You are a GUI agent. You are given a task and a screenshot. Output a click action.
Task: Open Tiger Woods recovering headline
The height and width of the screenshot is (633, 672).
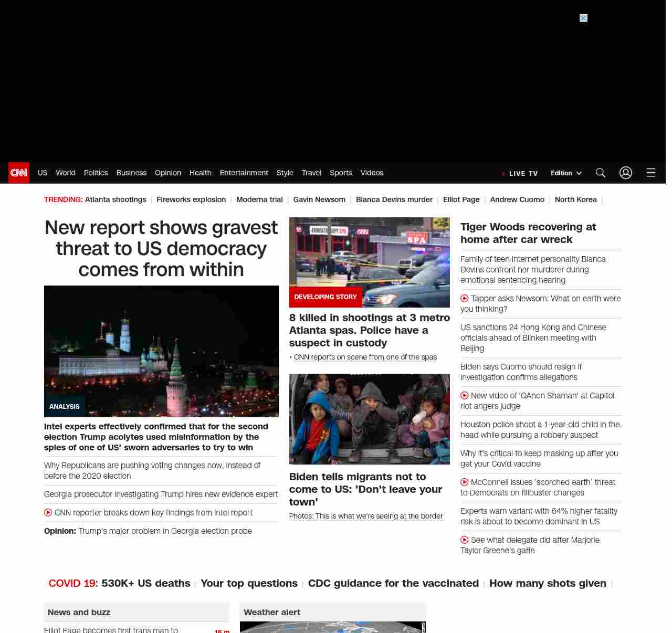[528, 233]
